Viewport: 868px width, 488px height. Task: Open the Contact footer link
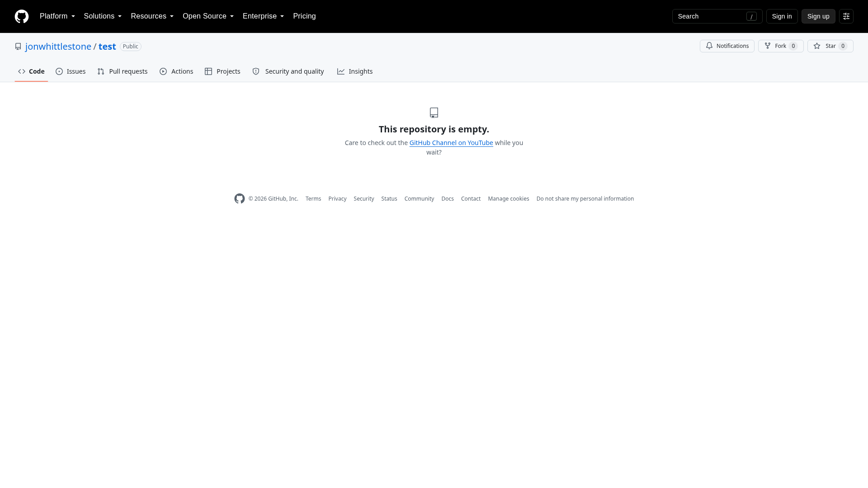click(x=471, y=199)
